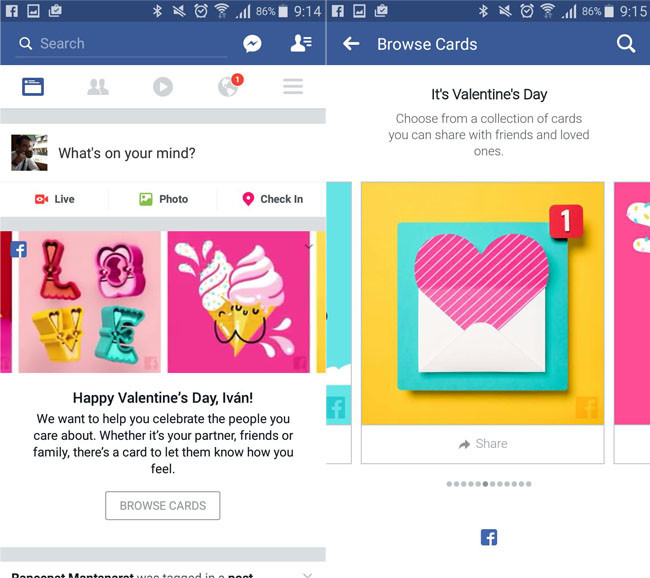Screen dimensions: 650x578
Task: Start a Live video
Action: (x=54, y=199)
